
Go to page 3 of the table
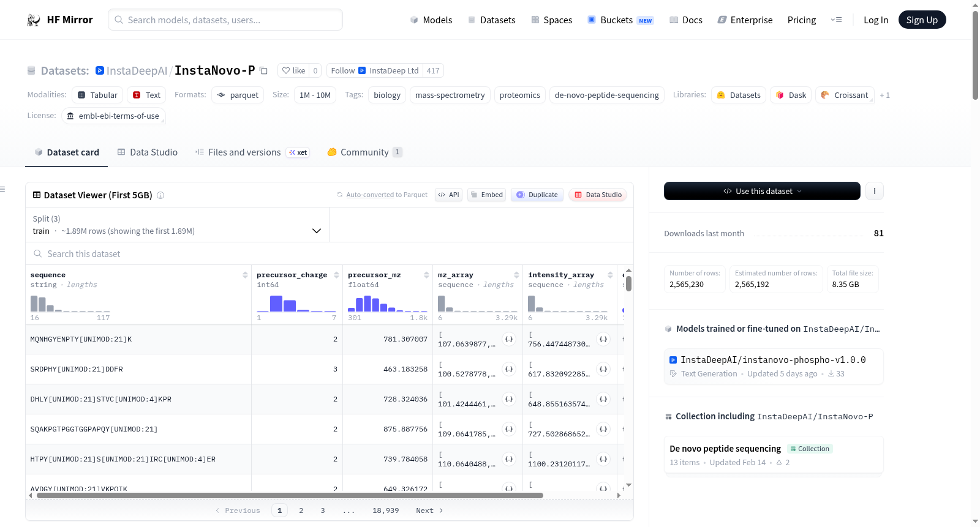pos(323,510)
